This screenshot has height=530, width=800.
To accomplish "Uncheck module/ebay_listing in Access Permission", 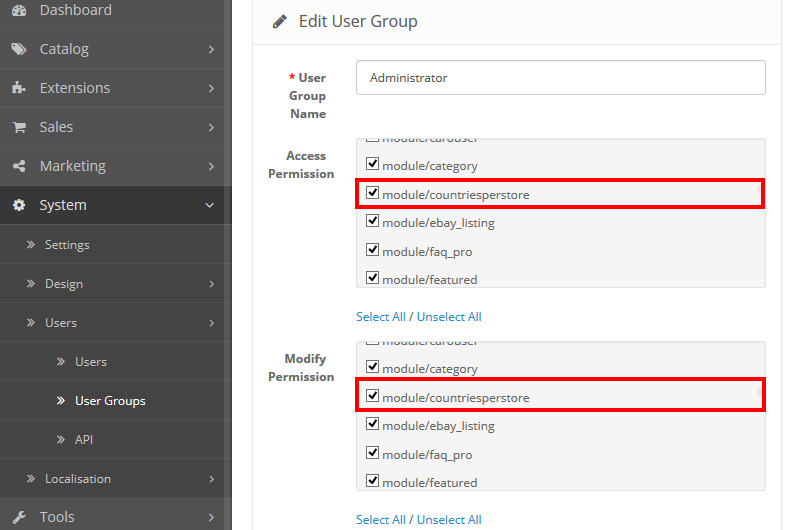I will point(373,222).
